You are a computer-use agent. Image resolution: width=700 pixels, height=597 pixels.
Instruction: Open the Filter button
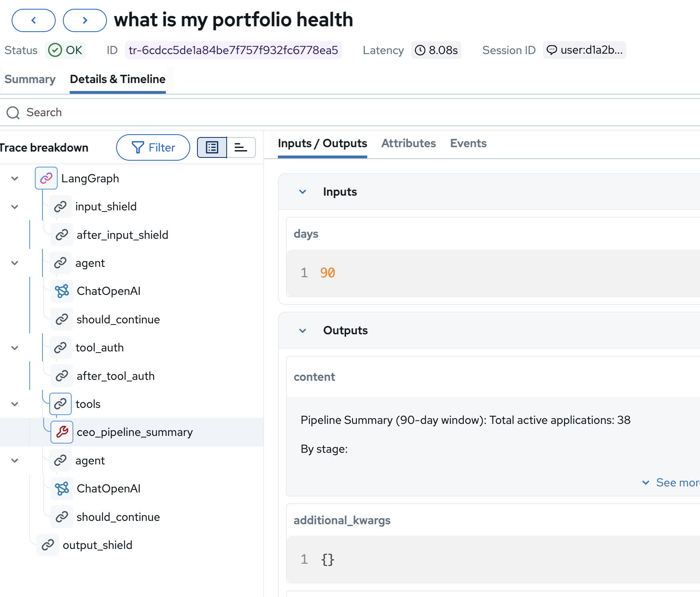point(153,147)
